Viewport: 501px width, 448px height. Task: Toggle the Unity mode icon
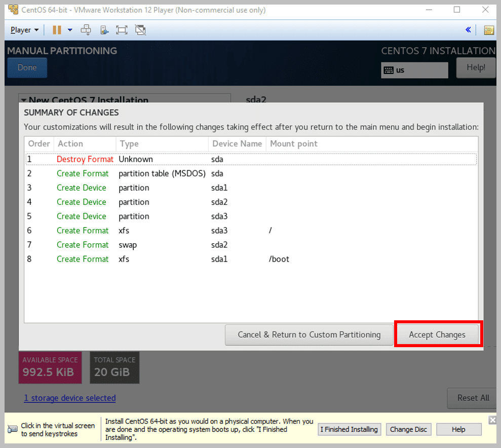pos(140,30)
